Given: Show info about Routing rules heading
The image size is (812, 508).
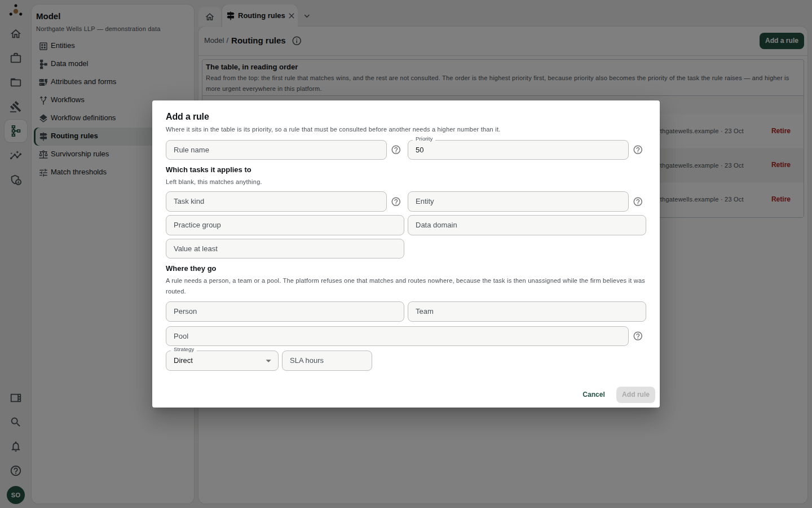Looking at the screenshot, I should coord(297,41).
